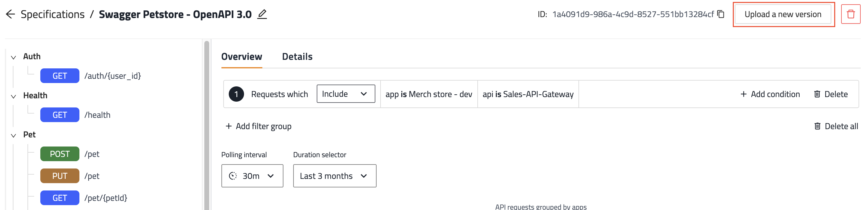This screenshot has width=868, height=210.
Task: Click the plus icon for Add condition
Action: pos(743,94)
